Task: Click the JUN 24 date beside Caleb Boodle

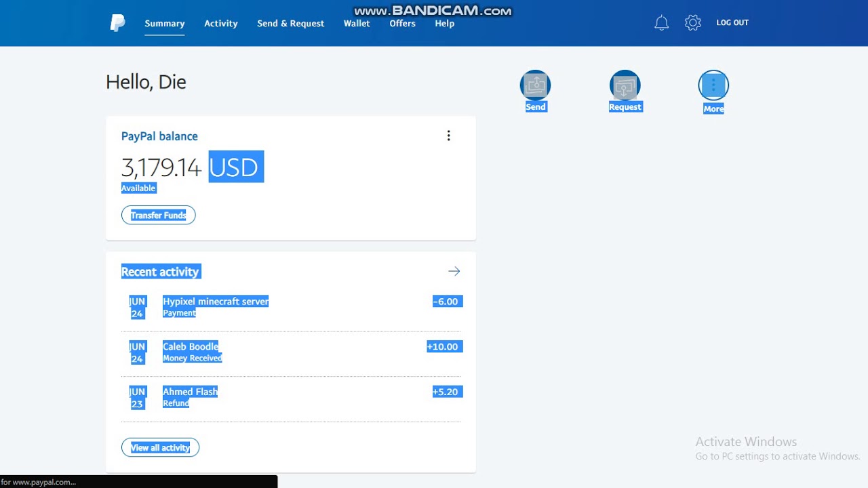Action: pyautogui.click(x=137, y=352)
